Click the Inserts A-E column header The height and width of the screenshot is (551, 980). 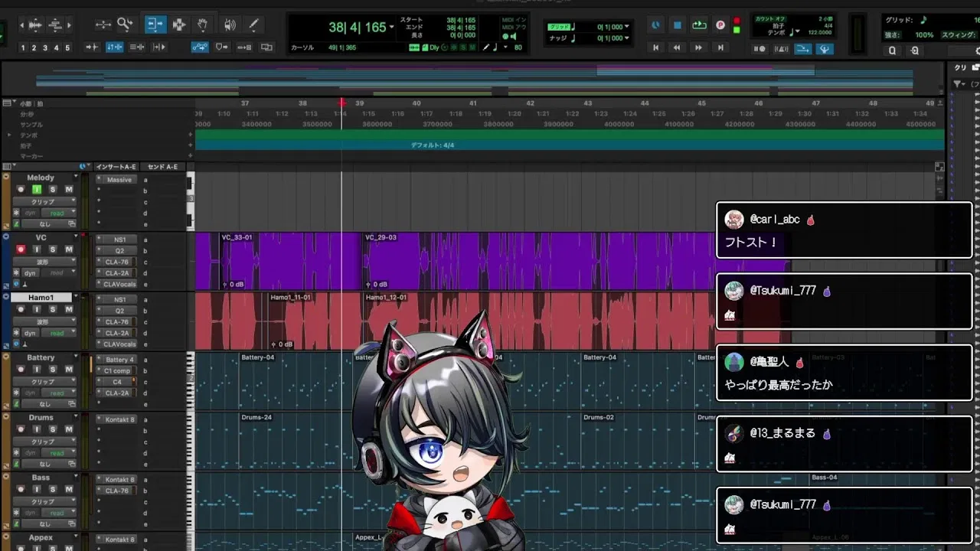pyautogui.click(x=115, y=167)
